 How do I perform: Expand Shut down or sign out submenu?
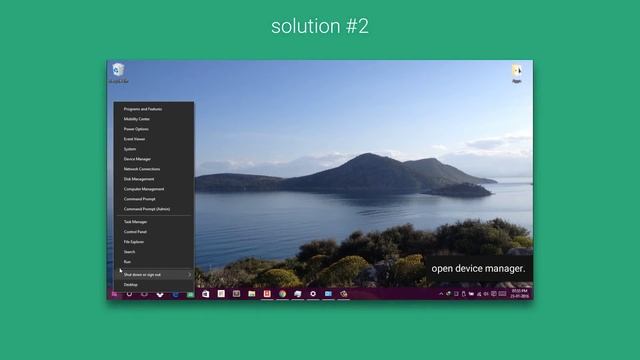coord(154,275)
